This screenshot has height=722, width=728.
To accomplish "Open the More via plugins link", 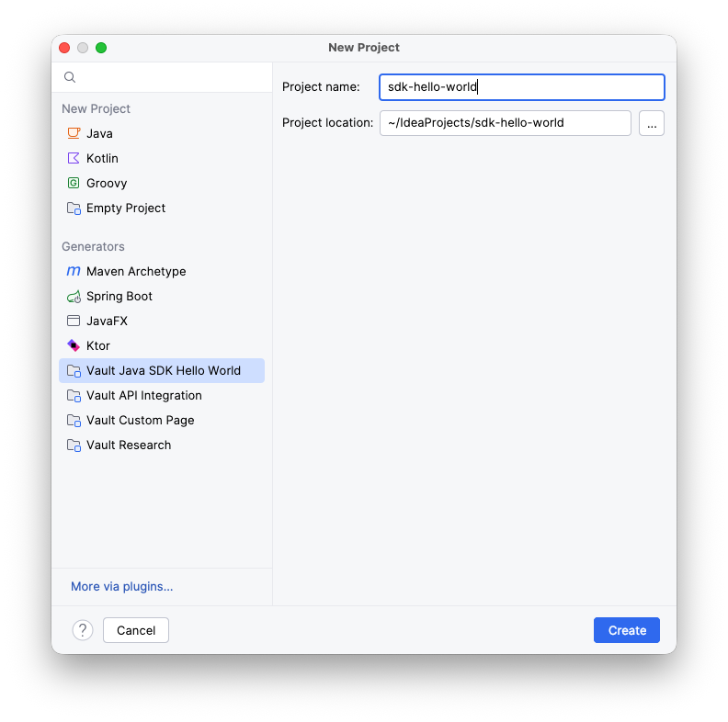I will click(121, 586).
